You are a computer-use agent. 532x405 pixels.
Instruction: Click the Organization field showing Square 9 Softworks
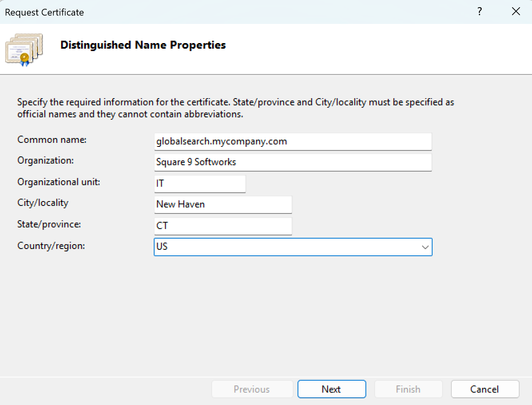click(293, 162)
